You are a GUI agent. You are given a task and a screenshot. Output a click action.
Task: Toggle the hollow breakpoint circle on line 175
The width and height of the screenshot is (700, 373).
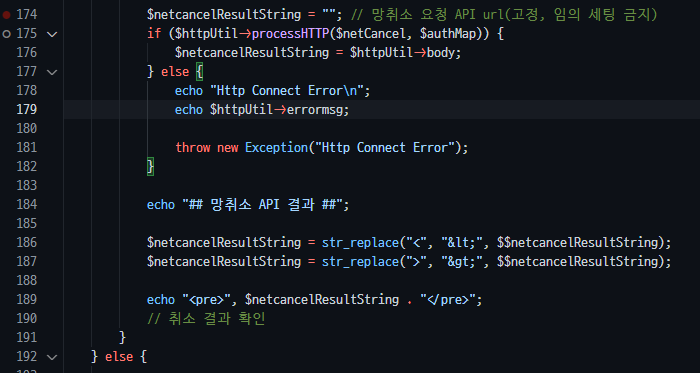click(x=6, y=33)
